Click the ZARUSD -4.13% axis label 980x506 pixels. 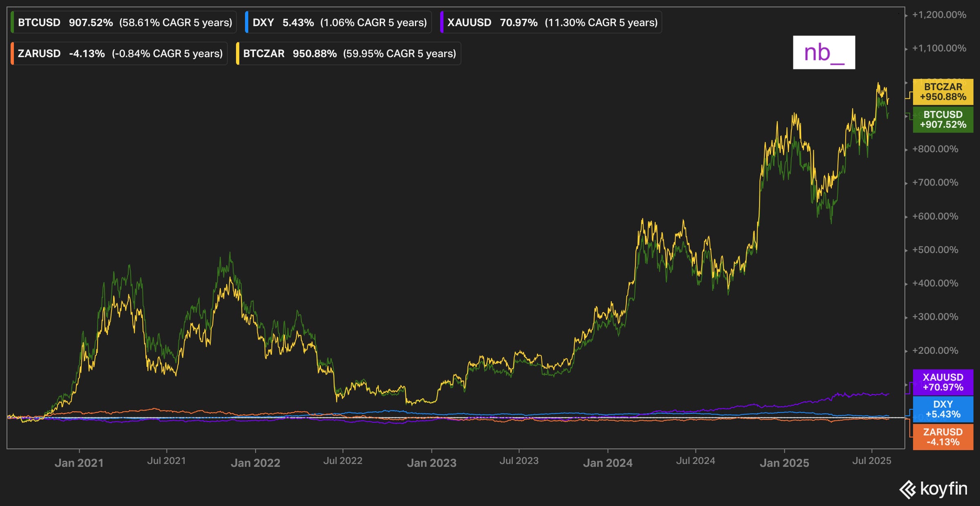943,437
